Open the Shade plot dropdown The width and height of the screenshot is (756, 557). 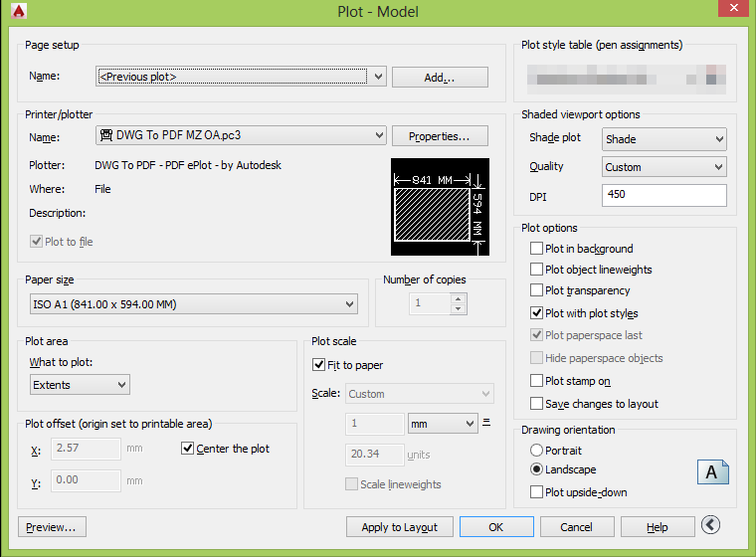[663, 139]
